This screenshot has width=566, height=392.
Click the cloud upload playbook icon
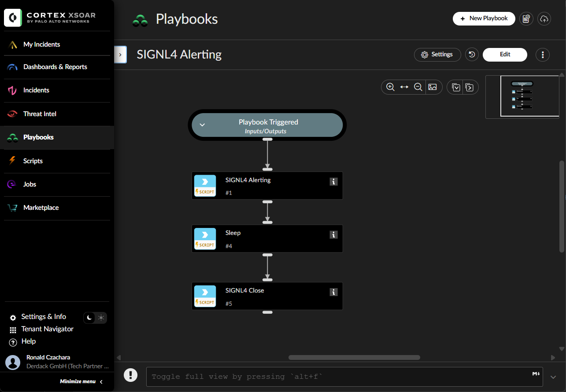[x=544, y=18]
